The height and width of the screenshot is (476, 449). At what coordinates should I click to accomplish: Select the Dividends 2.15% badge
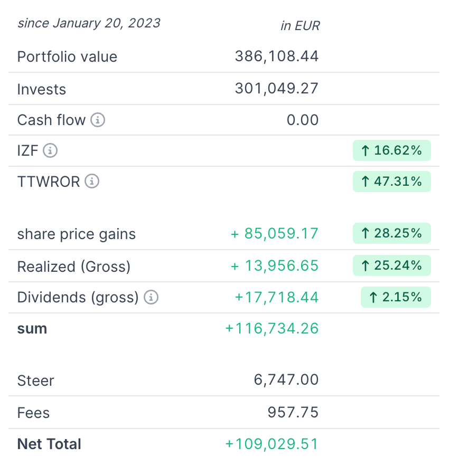coord(396,298)
